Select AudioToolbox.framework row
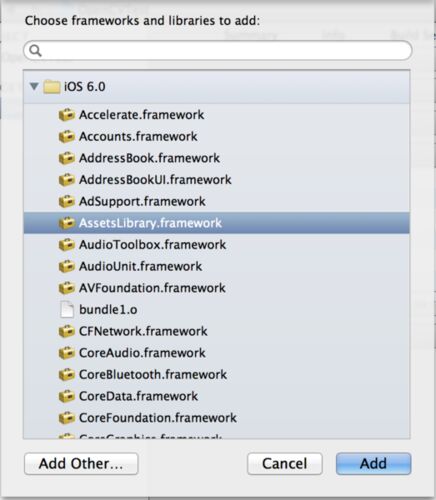 [x=217, y=245]
